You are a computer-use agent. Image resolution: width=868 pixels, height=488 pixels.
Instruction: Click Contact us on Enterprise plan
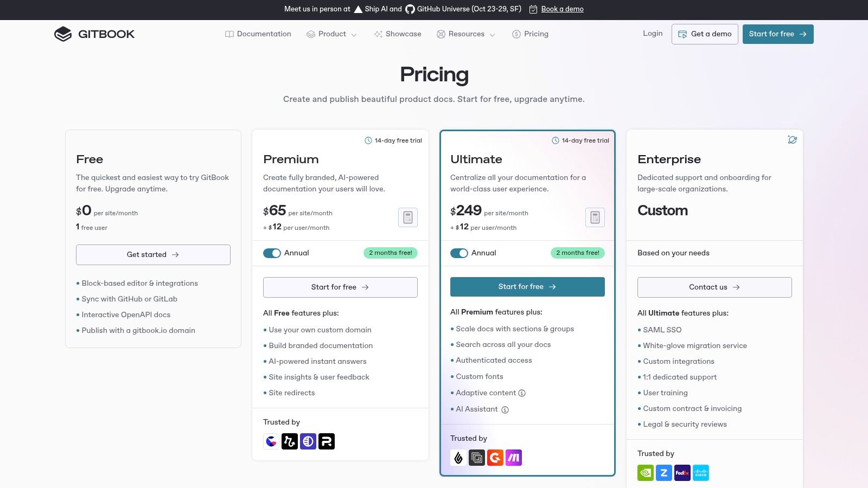point(714,287)
